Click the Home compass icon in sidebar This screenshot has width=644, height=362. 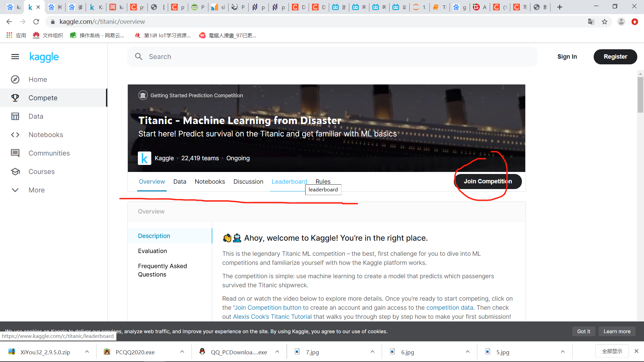point(15,79)
